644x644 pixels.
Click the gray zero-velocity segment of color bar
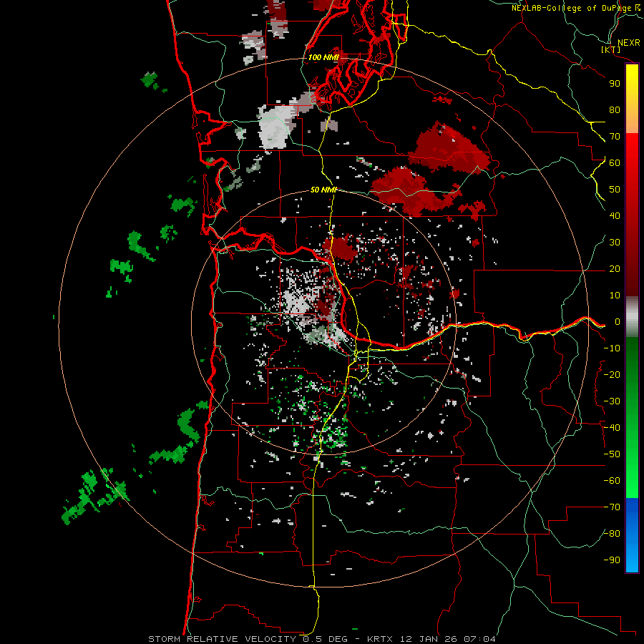click(x=632, y=317)
